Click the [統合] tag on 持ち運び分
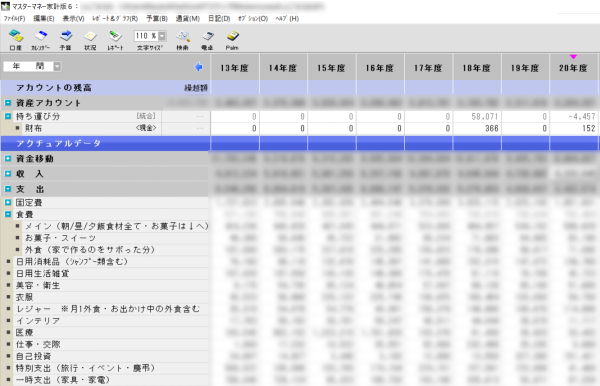 (x=146, y=116)
